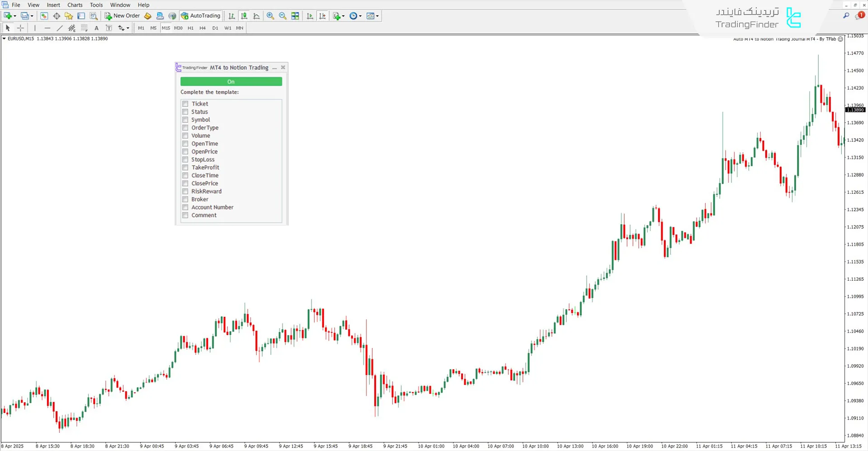Click the green On bar in panel

[231, 82]
